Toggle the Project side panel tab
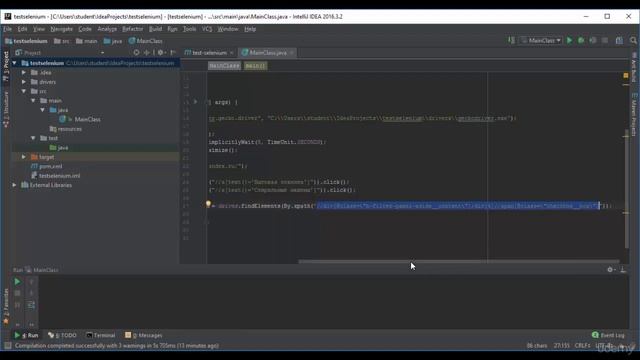Image resolution: width=640 pixels, height=360 pixels. (6, 67)
